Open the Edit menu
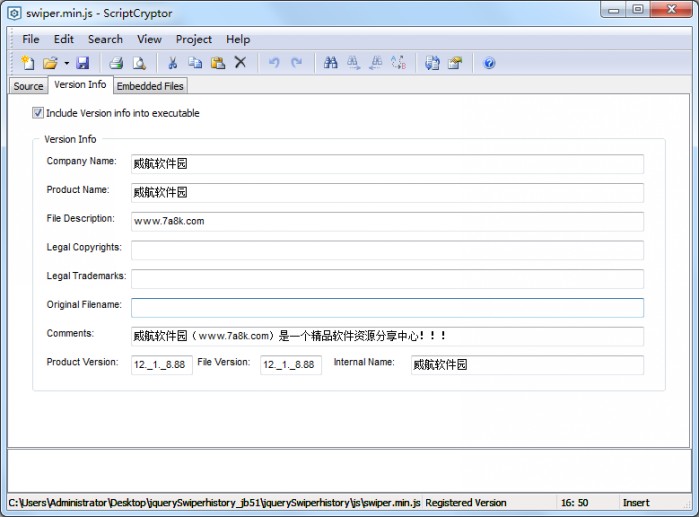The height and width of the screenshot is (517, 699). (64, 39)
